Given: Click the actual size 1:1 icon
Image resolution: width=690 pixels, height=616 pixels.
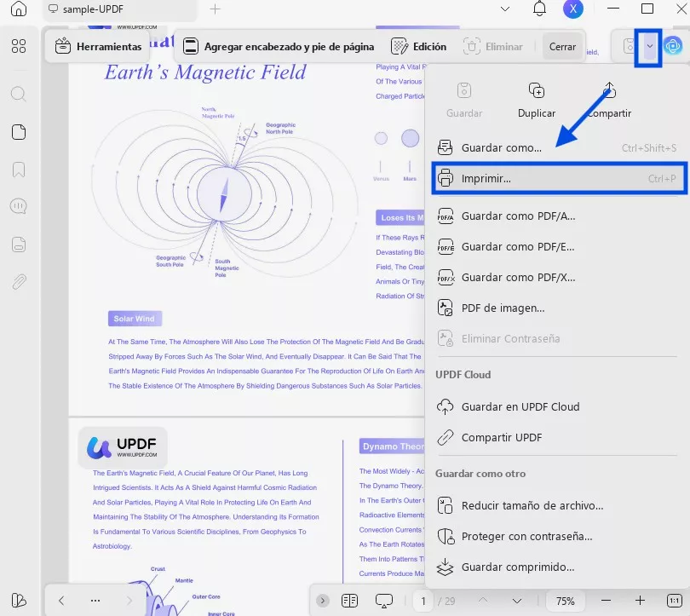Looking at the screenshot, I should 674,601.
